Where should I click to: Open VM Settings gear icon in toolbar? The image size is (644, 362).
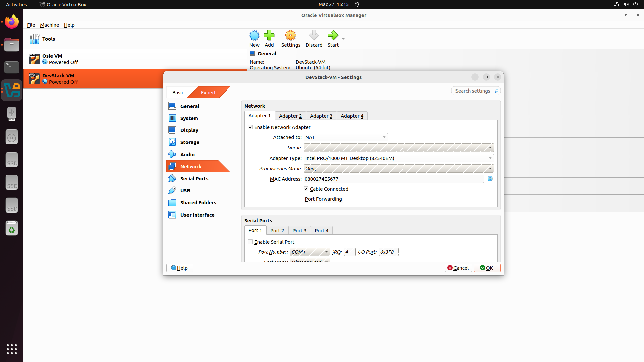click(x=290, y=35)
